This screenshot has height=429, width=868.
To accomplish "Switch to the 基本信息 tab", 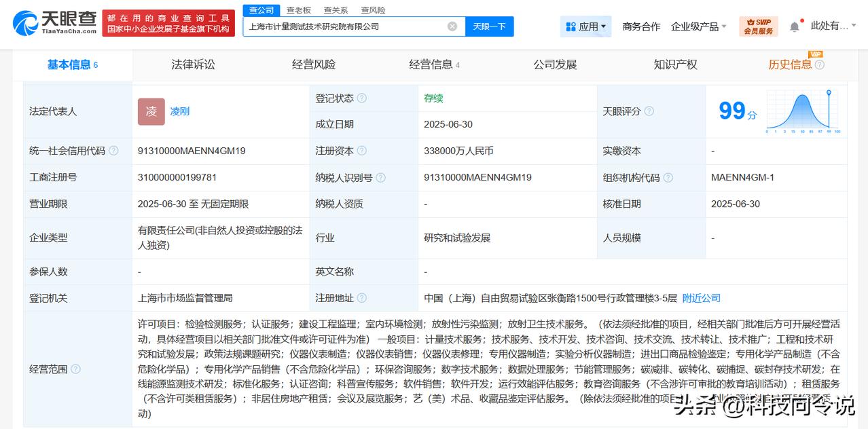I will coord(73,65).
